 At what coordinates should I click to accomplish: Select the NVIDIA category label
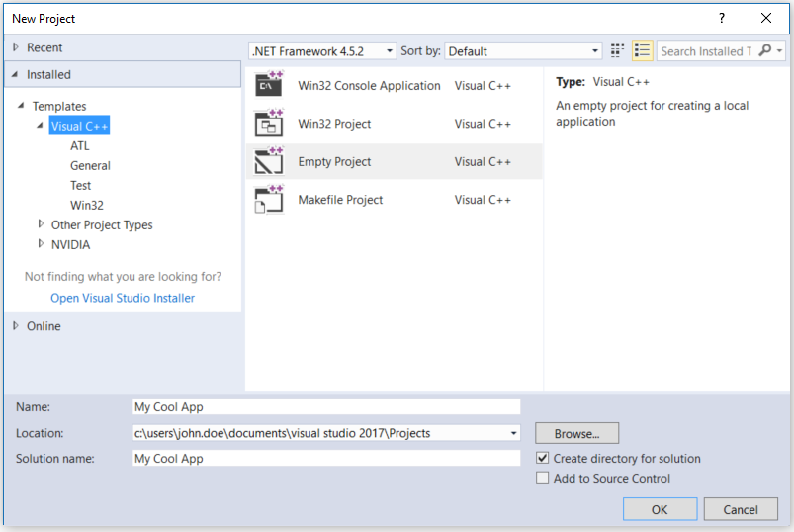[x=71, y=244]
